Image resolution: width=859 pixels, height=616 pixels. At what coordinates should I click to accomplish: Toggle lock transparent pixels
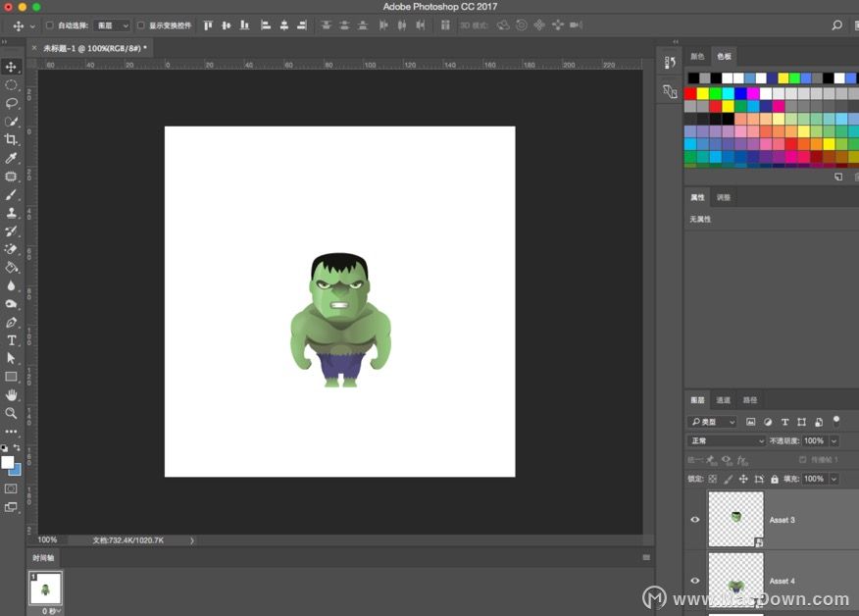712,479
